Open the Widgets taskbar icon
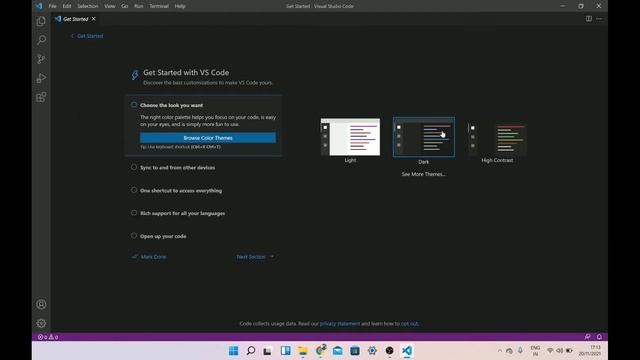 (x=285, y=351)
